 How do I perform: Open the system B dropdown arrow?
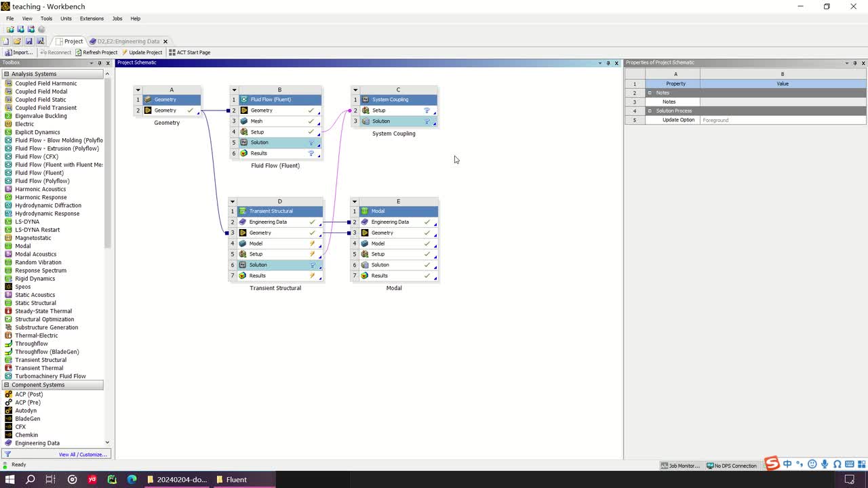[233, 89]
